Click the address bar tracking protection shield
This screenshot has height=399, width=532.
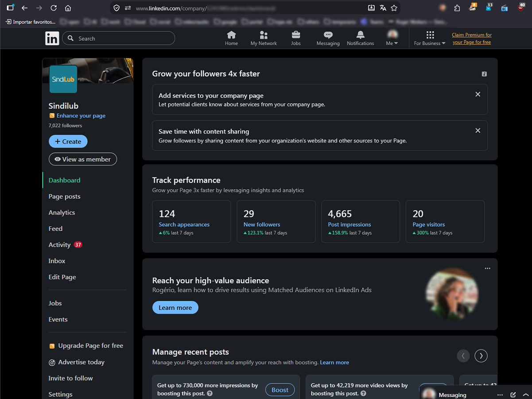(116, 8)
